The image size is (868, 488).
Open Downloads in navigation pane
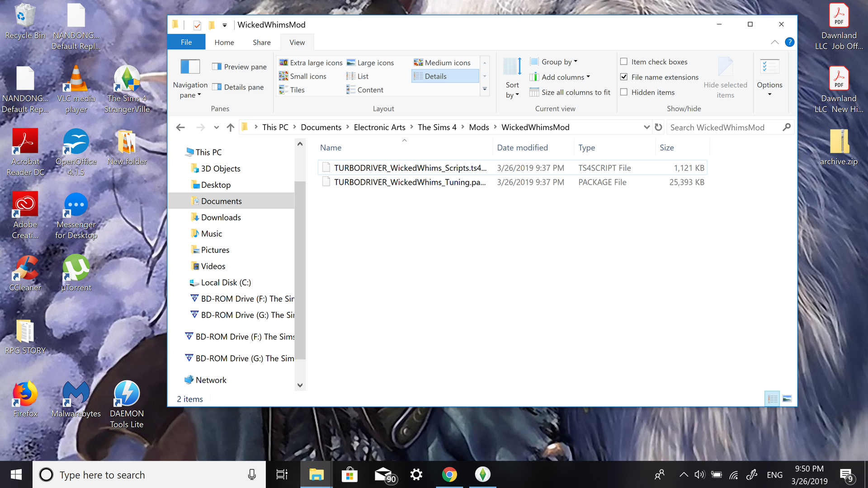221,217
